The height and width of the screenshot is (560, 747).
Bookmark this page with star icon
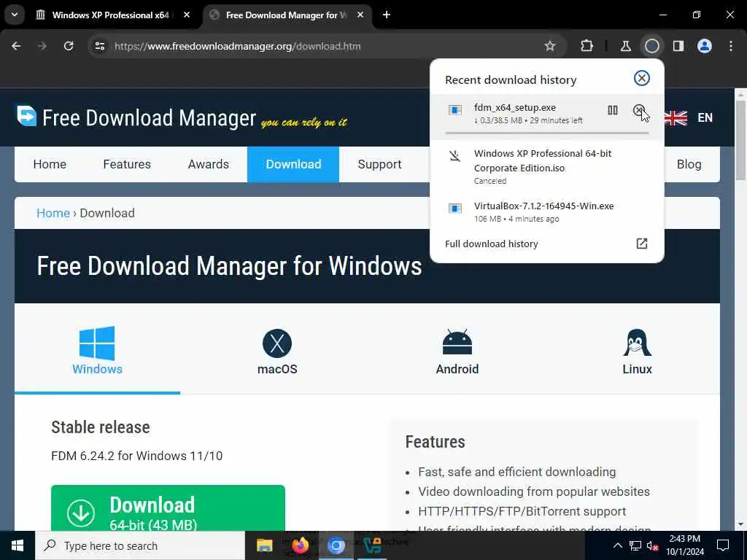coord(550,46)
